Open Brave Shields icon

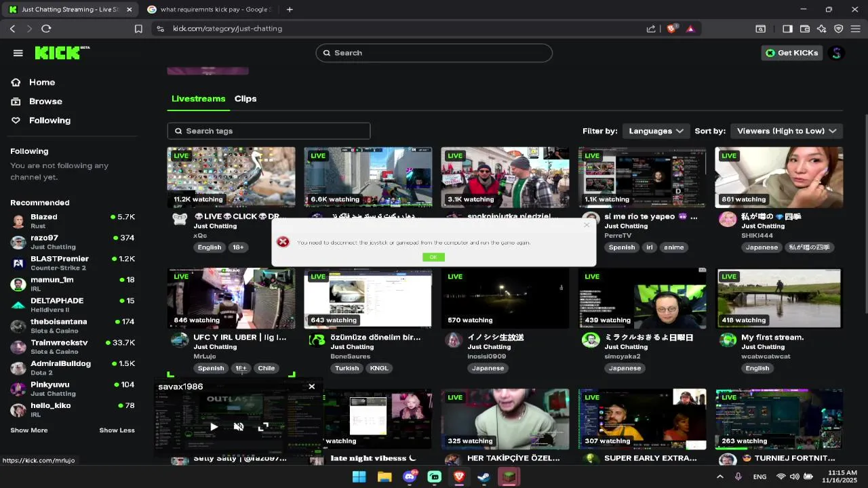click(x=672, y=28)
